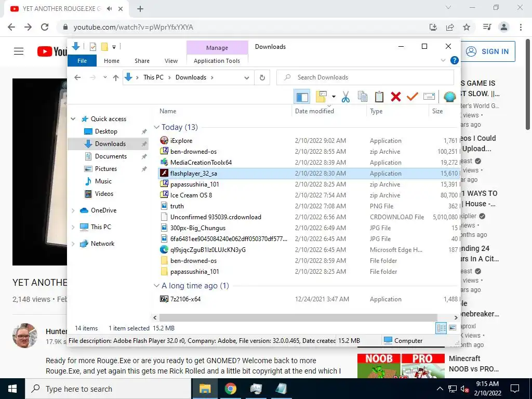532x399 pixels.
Task: Select Desktop in Quick access
Action: click(106, 131)
